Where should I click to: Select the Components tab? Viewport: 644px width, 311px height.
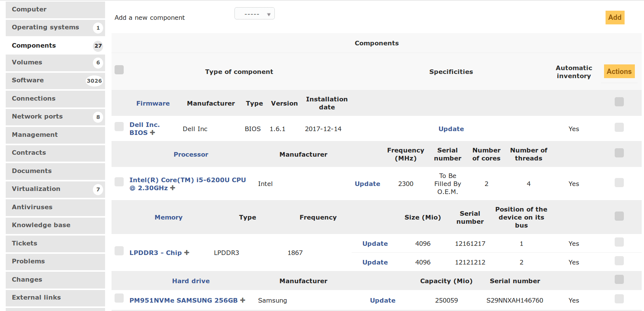(x=55, y=46)
